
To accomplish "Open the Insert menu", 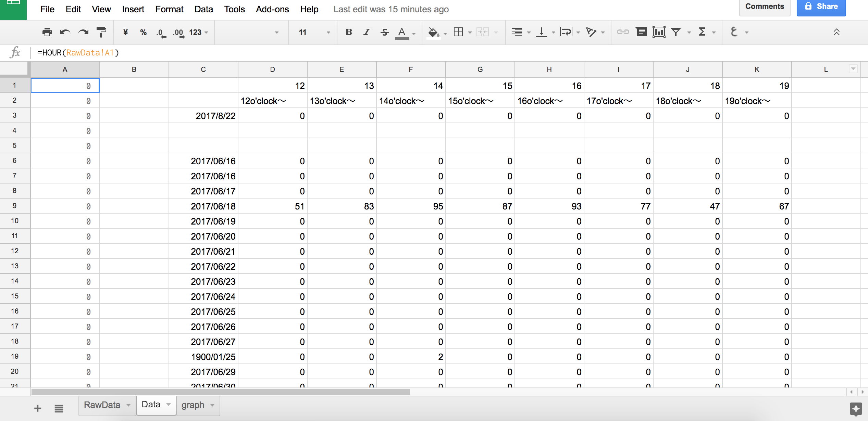I will [x=133, y=9].
